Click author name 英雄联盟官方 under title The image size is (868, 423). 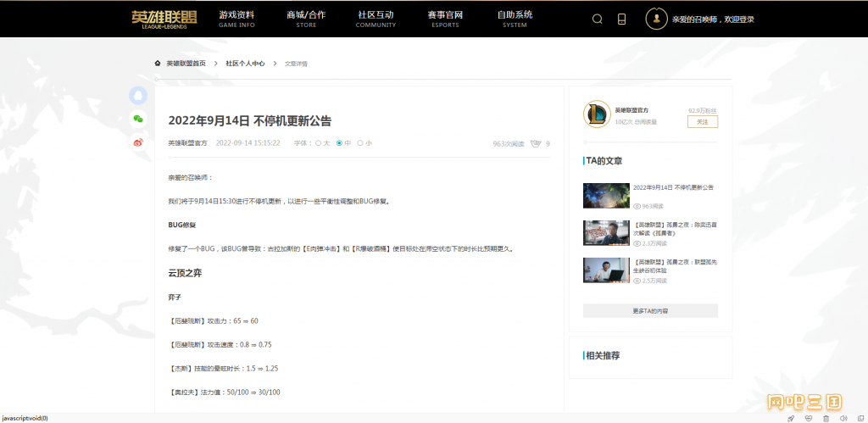pos(187,143)
